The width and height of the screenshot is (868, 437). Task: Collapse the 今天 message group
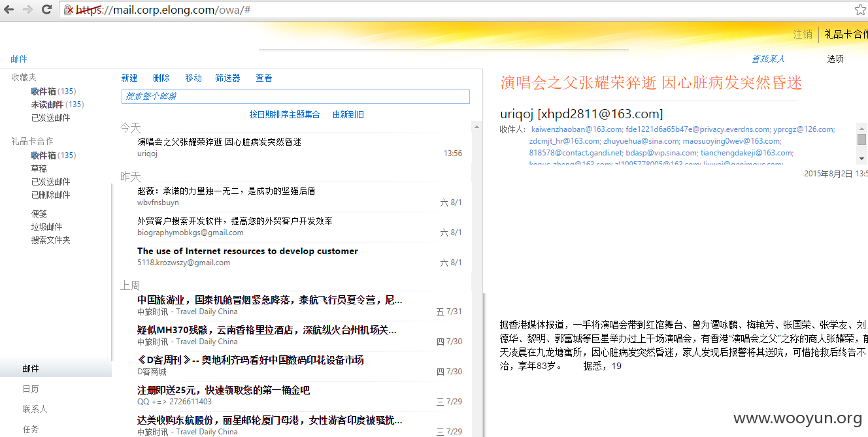tap(130, 127)
